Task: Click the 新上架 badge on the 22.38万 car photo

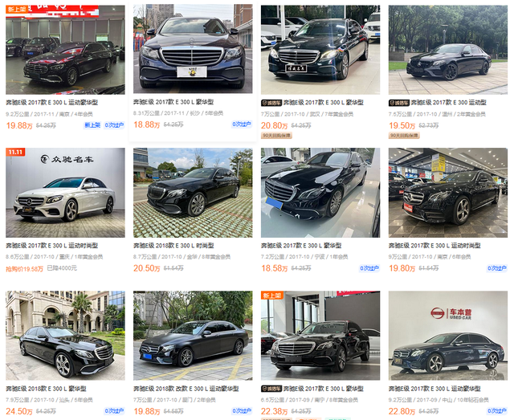Action: pyautogui.click(x=272, y=296)
